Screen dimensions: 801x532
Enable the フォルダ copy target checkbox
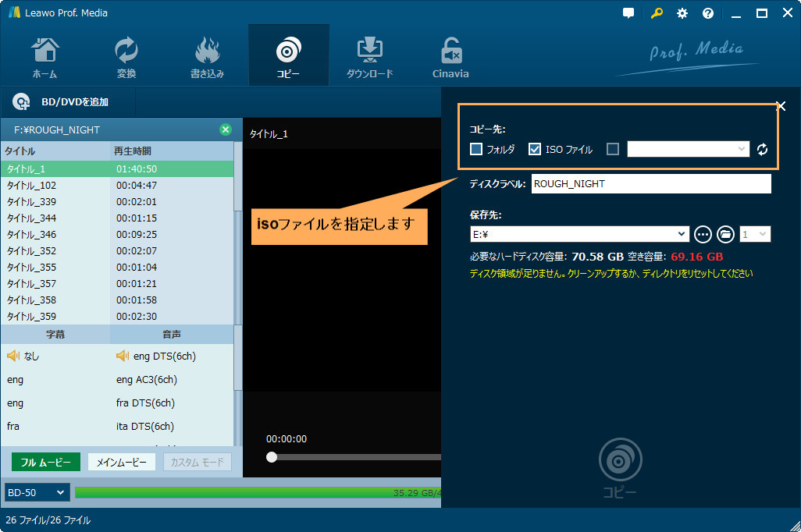click(475, 148)
